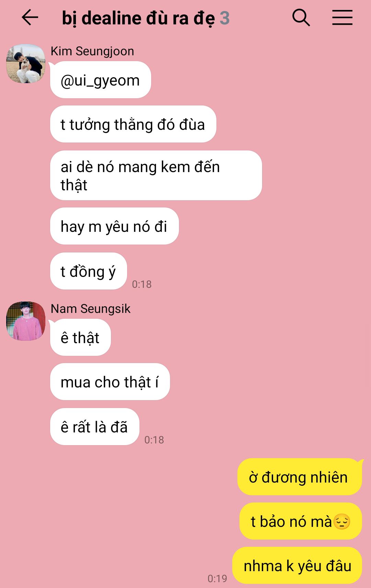Select message 'ê thật'
Viewport: 371px width, 588px height.
point(80,337)
